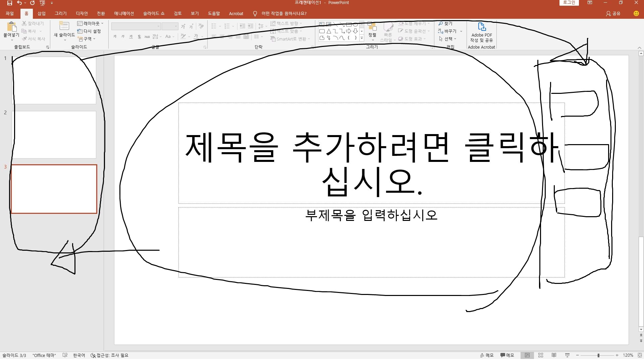
Task: Toggle strikethrough formatting
Action: [x=147, y=37]
